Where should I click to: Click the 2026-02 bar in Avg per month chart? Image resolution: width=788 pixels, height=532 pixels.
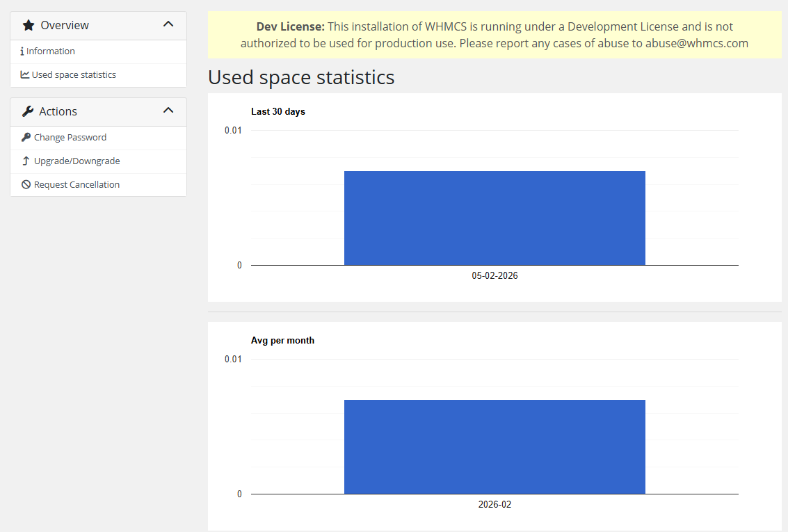pos(494,446)
